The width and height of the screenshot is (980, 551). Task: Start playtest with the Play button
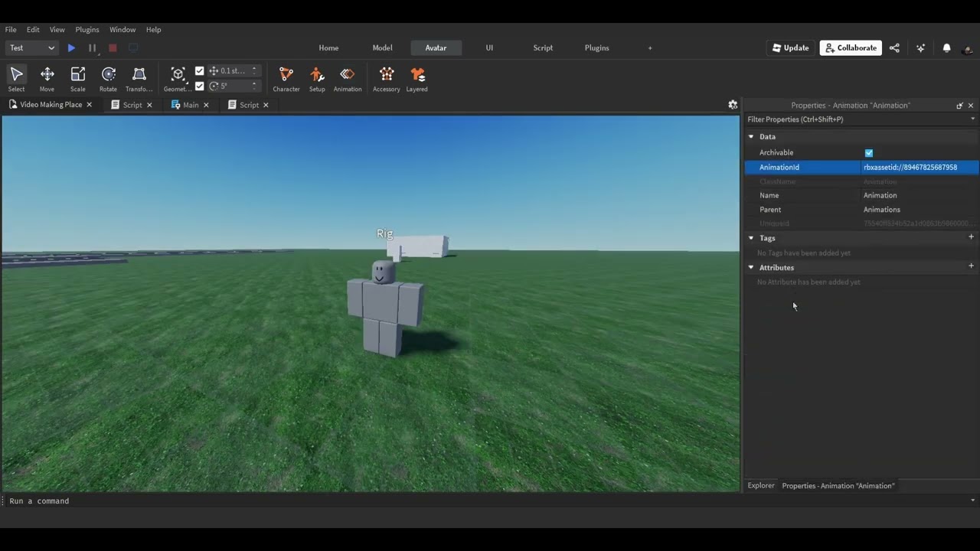tap(71, 47)
